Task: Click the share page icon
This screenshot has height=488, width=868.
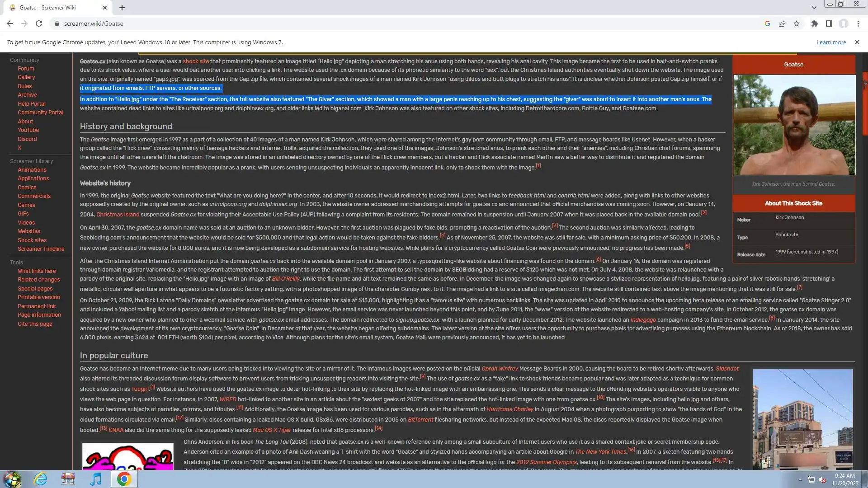Action: point(782,23)
